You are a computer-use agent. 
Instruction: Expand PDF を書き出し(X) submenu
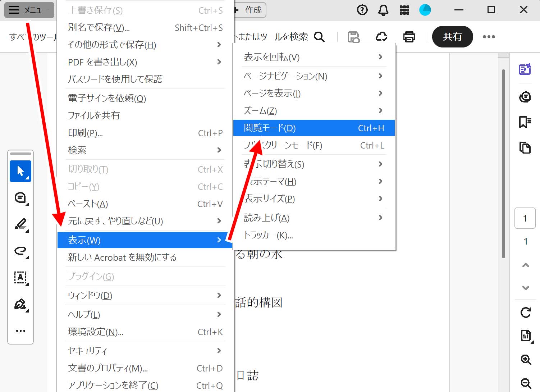click(x=146, y=62)
